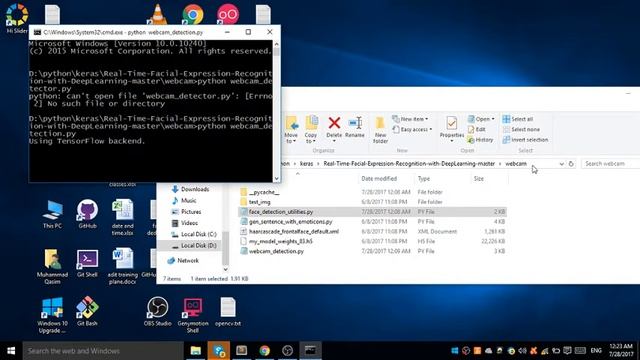Click the cmd window title bar icon
The image size is (640, 360).
tap(37, 32)
